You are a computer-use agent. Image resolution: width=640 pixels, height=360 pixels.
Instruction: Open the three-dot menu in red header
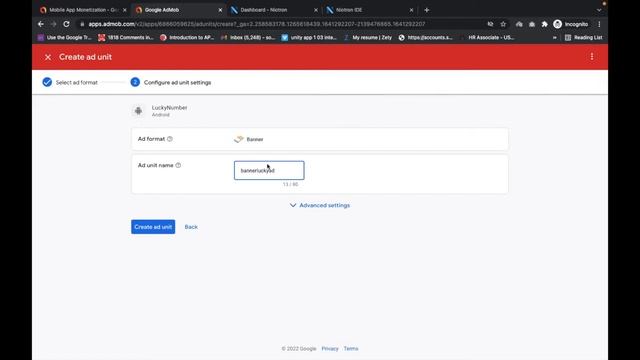click(x=592, y=57)
